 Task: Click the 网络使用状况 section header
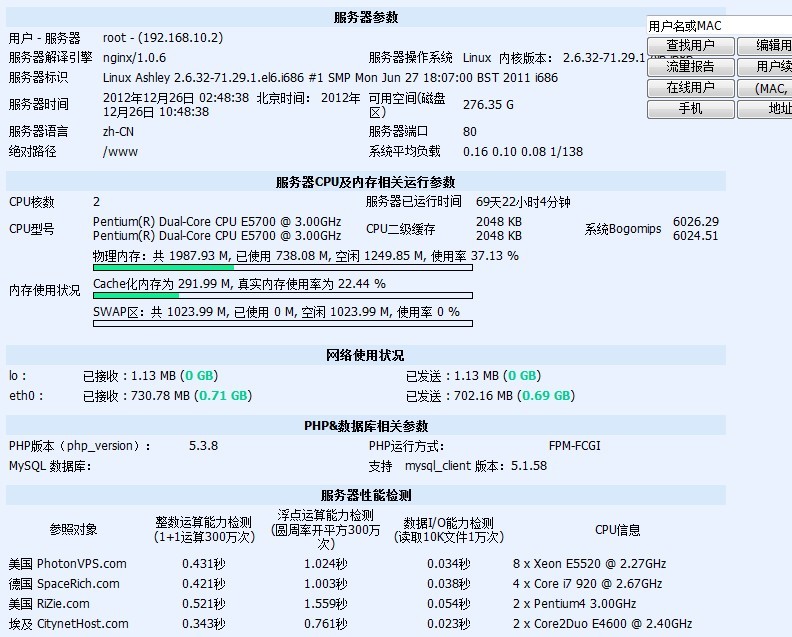point(365,355)
